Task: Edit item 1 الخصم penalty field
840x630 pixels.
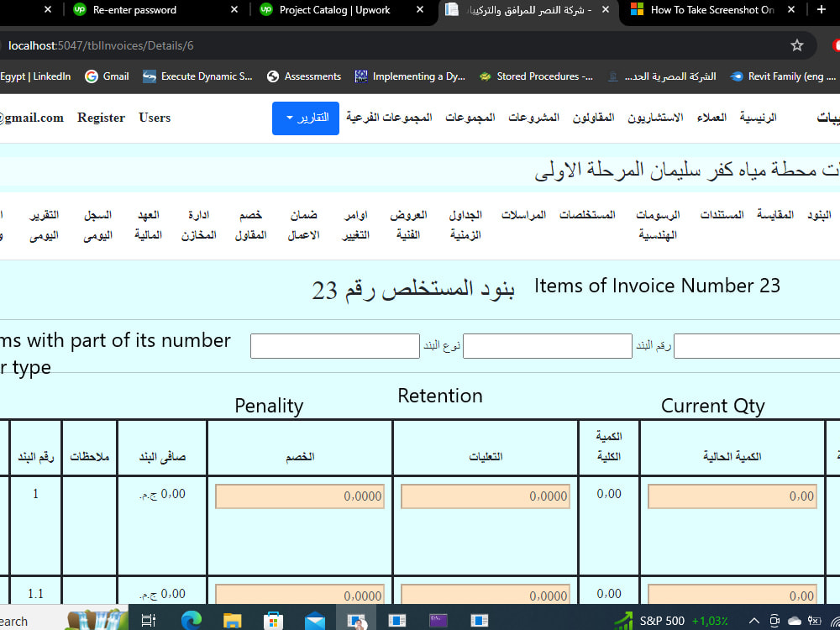Action: click(x=300, y=496)
